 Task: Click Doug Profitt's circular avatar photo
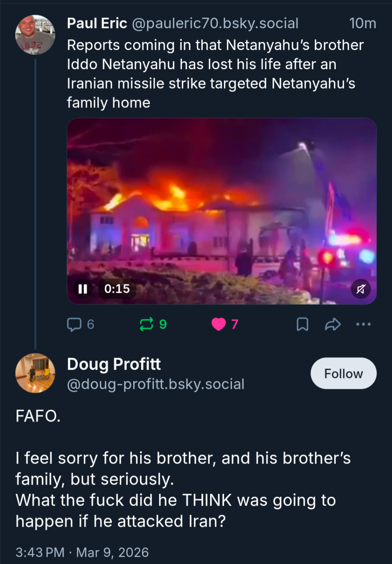pyautogui.click(x=35, y=373)
